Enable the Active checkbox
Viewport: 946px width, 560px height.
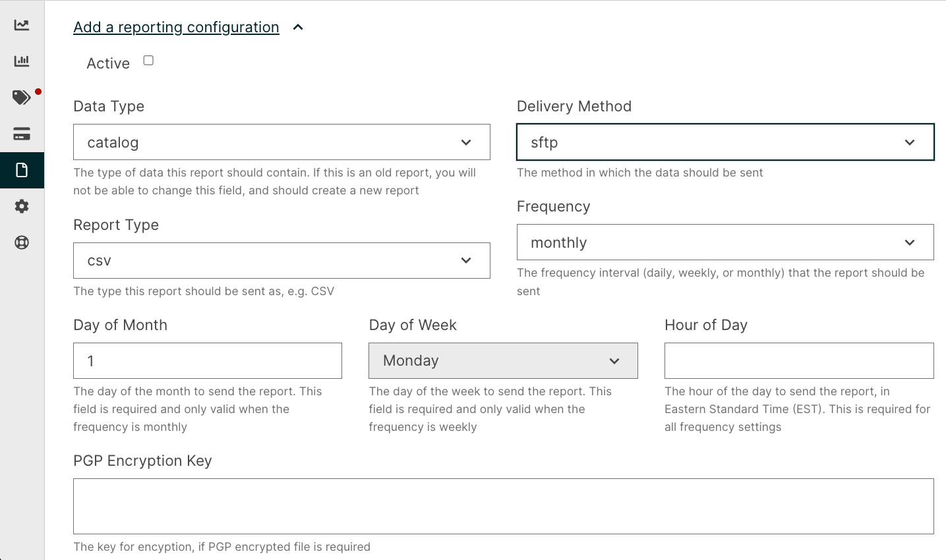tap(148, 59)
